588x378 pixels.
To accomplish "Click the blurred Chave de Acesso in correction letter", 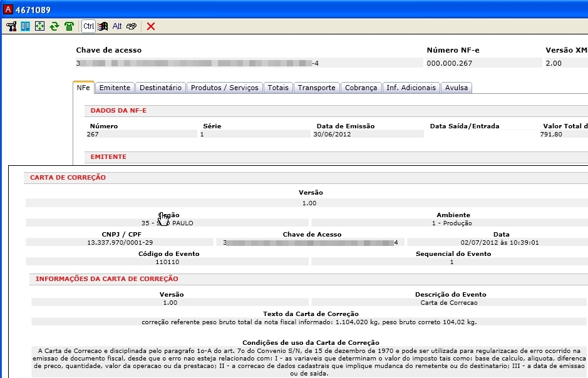I will 311,242.
